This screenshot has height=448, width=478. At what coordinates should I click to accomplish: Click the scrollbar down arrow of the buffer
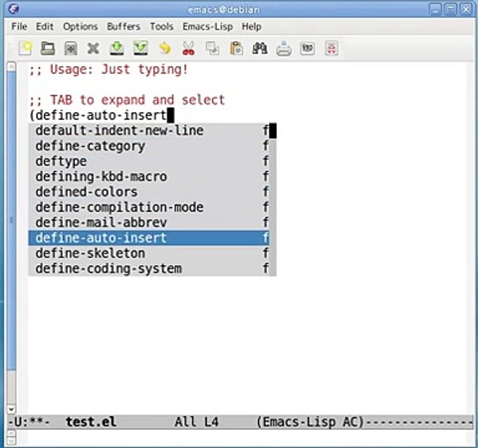11,409
